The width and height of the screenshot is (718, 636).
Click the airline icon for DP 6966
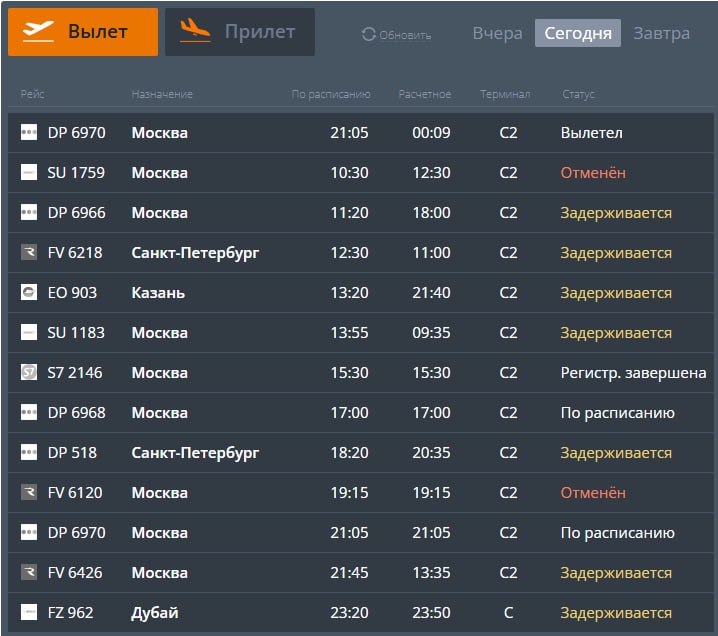point(29,213)
